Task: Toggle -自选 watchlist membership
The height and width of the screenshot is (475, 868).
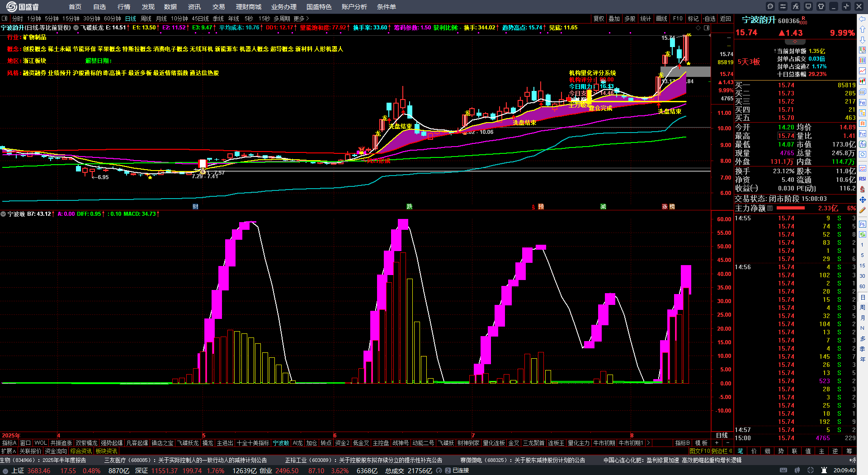Action: (x=709, y=19)
